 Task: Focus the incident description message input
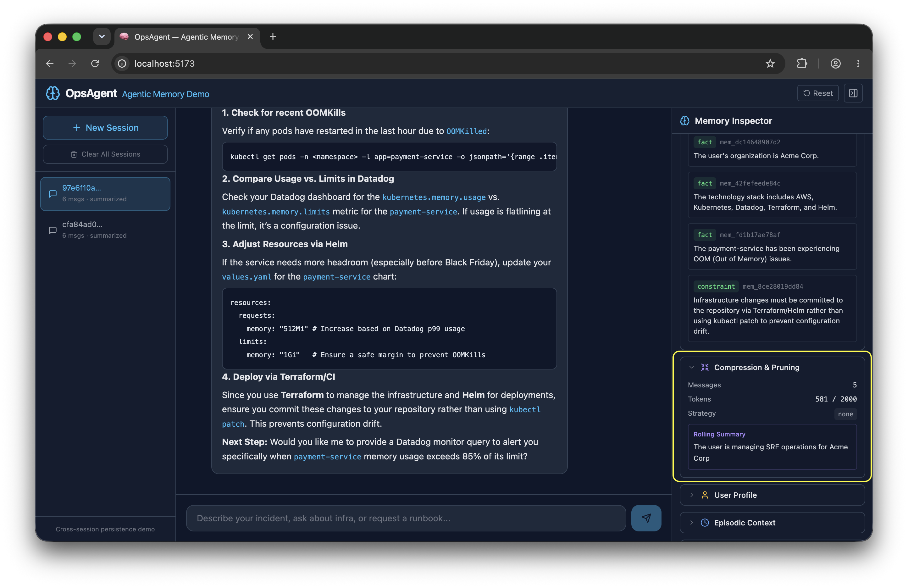(x=406, y=518)
